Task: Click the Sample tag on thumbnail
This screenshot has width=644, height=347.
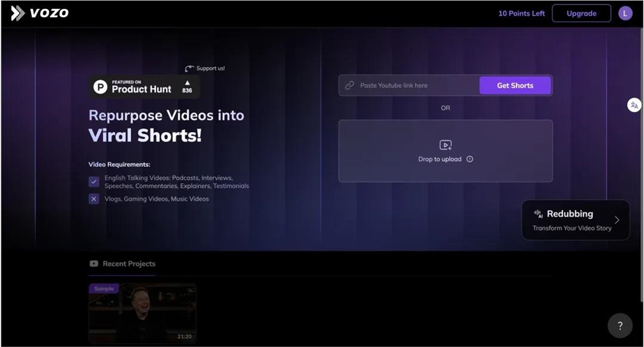Action: pyautogui.click(x=104, y=288)
